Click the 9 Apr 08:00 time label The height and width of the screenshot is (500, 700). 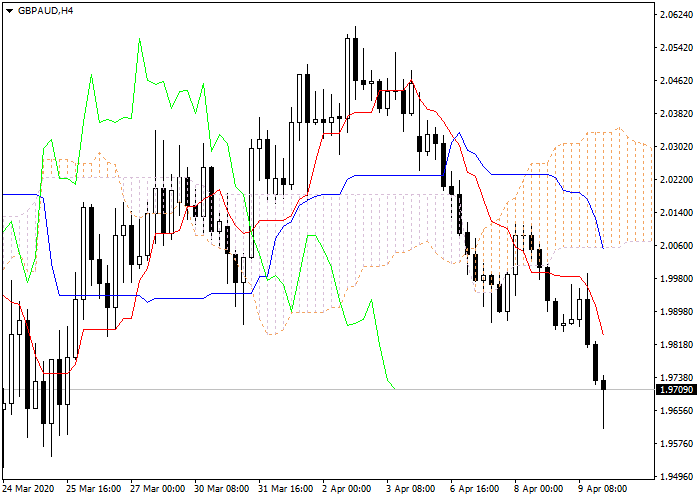[x=603, y=489]
